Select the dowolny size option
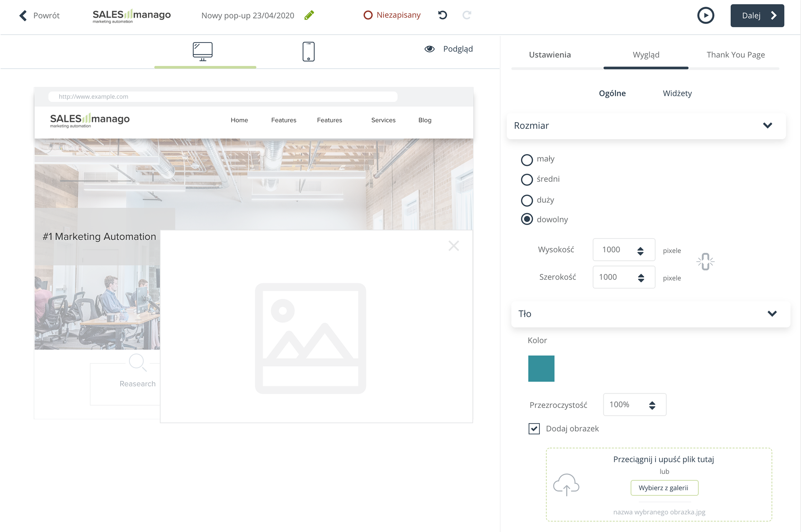The width and height of the screenshot is (801, 532). click(527, 219)
